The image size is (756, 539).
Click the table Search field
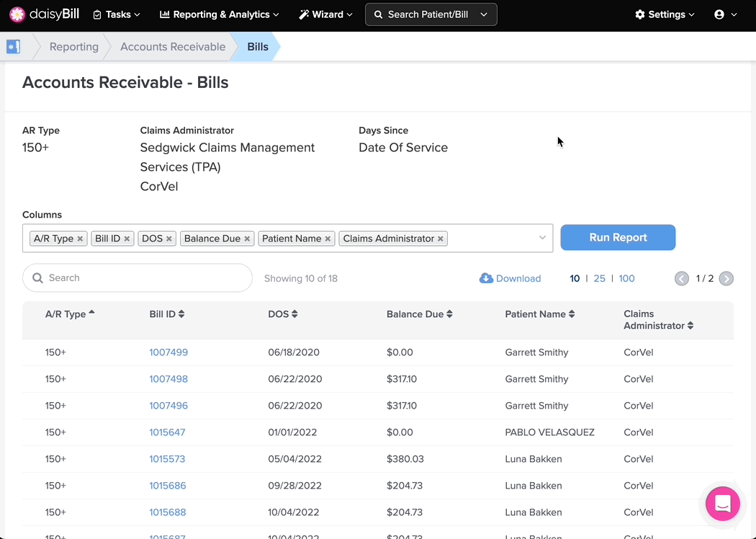coord(138,278)
